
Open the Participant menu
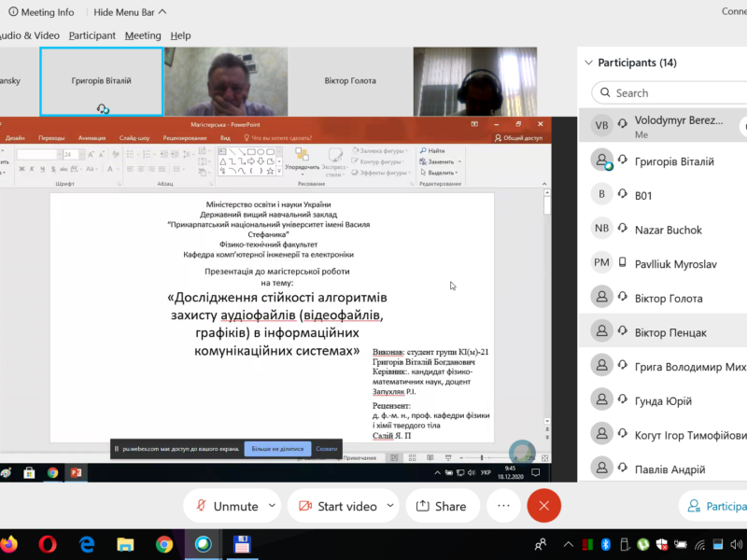[x=92, y=35]
